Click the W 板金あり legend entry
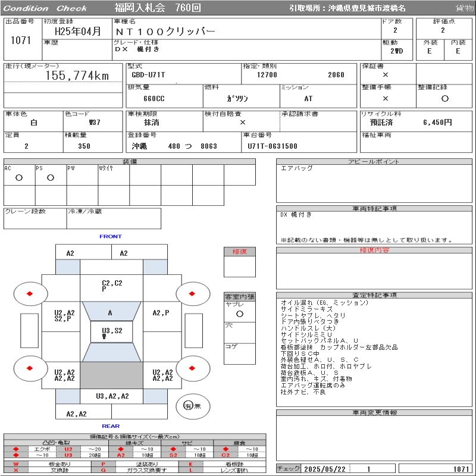This screenshot has width=476, height=476. tap(48, 464)
